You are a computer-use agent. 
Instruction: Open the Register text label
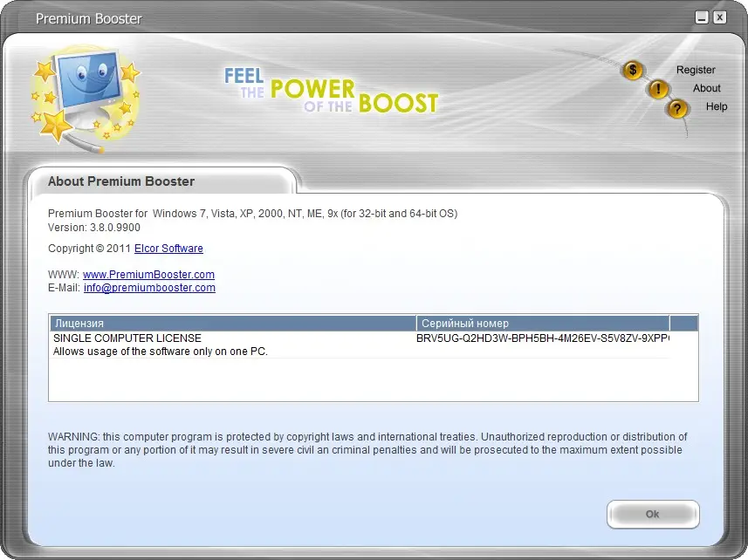point(696,70)
